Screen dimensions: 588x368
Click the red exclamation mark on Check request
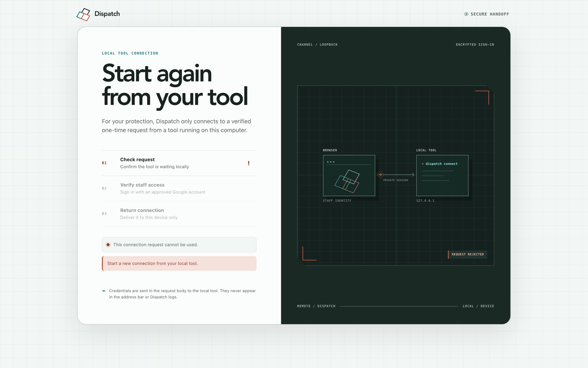(x=249, y=163)
